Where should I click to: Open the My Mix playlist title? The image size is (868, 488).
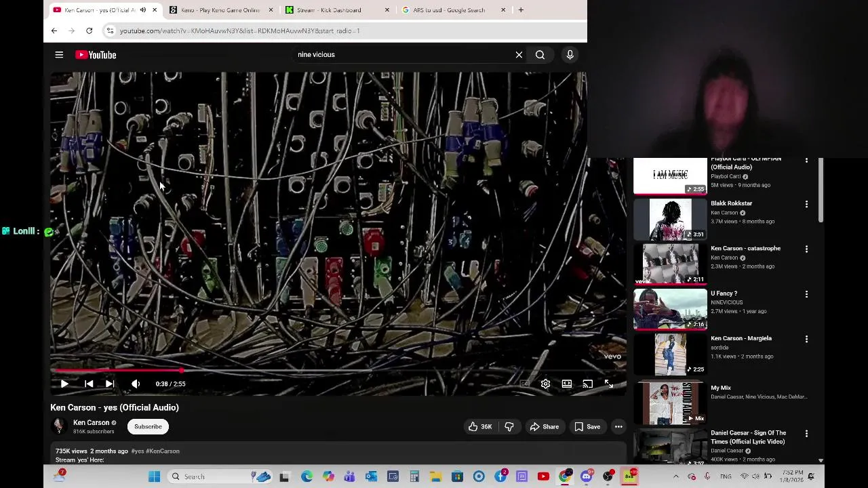click(721, 388)
